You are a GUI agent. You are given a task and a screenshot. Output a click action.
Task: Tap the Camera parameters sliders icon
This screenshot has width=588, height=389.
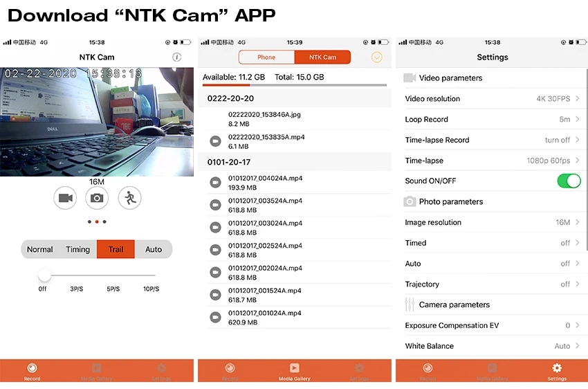(x=410, y=305)
